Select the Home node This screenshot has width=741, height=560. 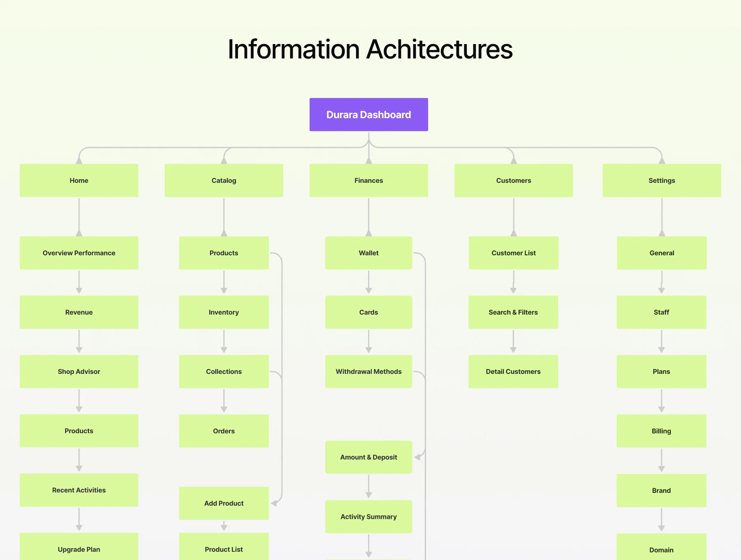point(79,180)
